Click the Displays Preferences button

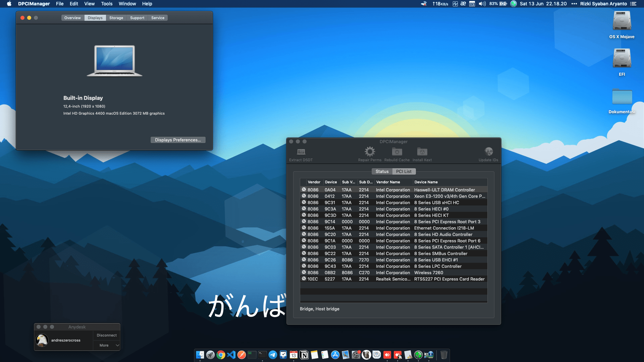pos(178,140)
